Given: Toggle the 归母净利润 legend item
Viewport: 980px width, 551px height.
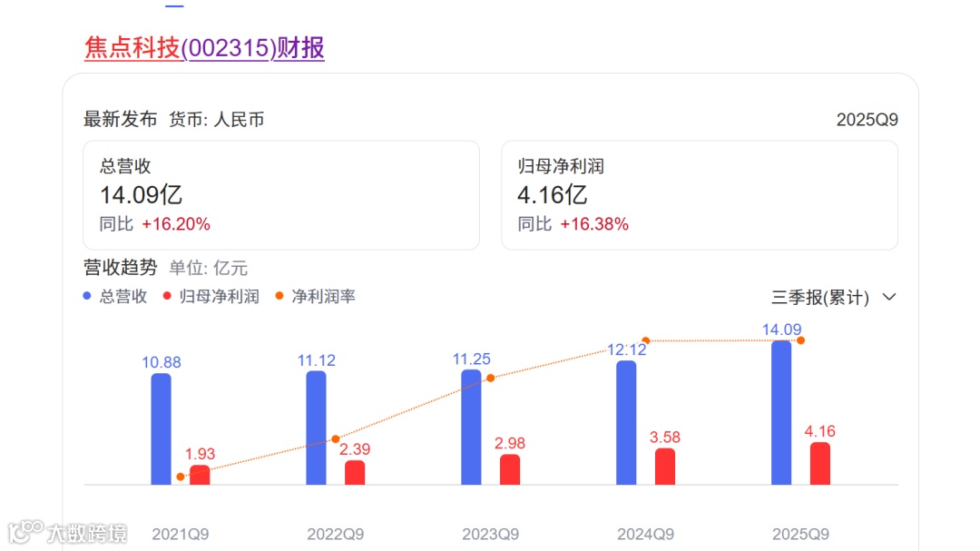Looking at the screenshot, I should [211, 297].
